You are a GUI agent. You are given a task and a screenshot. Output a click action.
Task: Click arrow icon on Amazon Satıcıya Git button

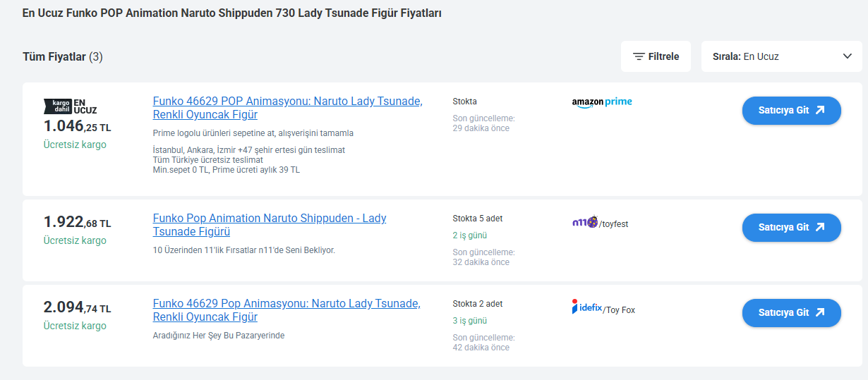pyautogui.click(x=819, y=111)
